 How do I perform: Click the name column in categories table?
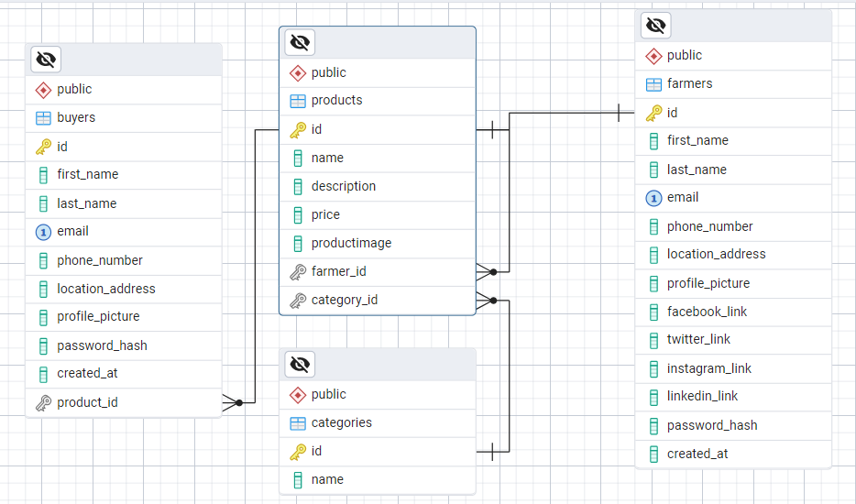[x=327, y=479]
